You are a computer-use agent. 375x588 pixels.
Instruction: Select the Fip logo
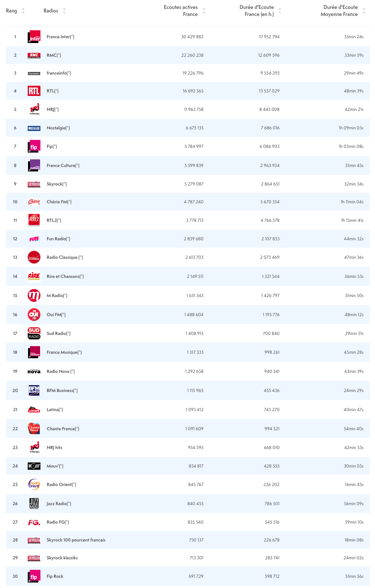tap(34, 146)
